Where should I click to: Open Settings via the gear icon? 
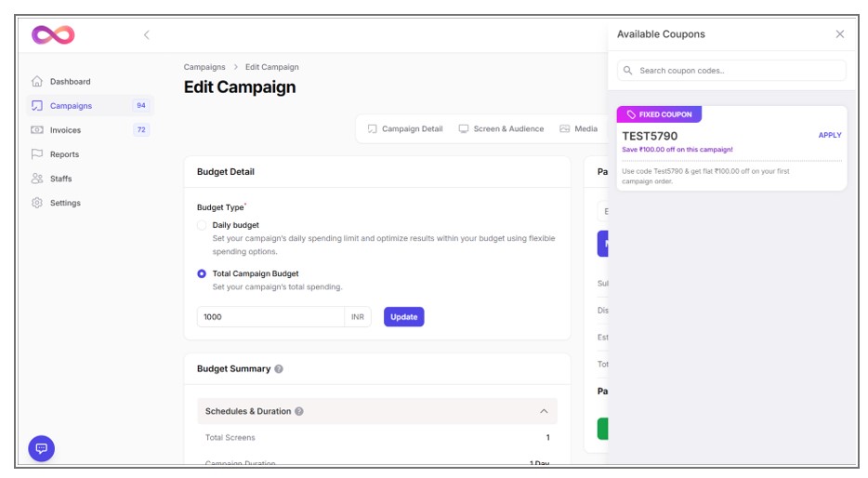(37, 203)
